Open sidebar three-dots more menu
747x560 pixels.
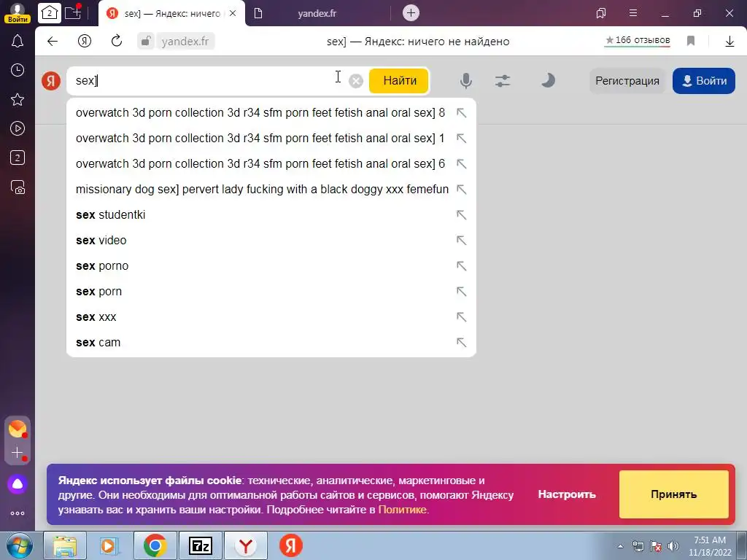click(18, 513)
